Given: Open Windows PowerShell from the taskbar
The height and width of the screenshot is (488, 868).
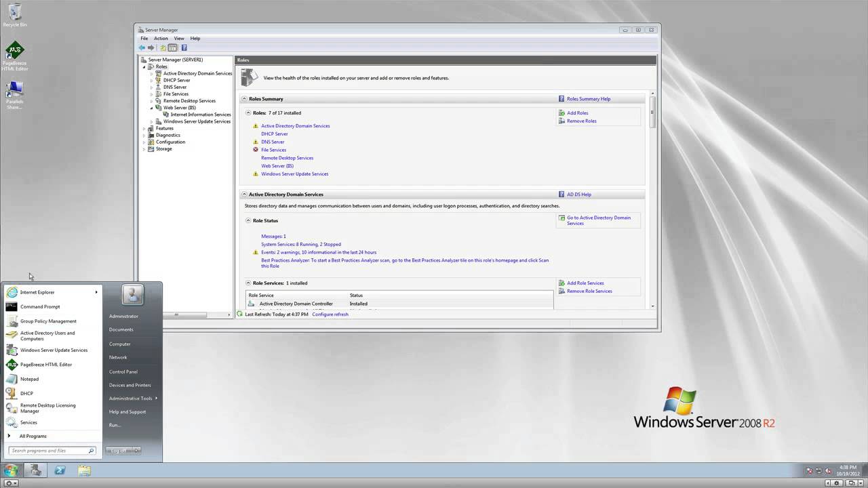Looking at the screenshot, I should 60,470.
